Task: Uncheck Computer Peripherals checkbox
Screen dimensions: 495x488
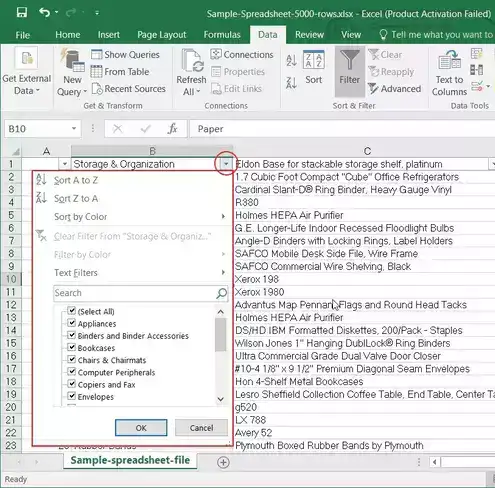Action: pos(71,371)
